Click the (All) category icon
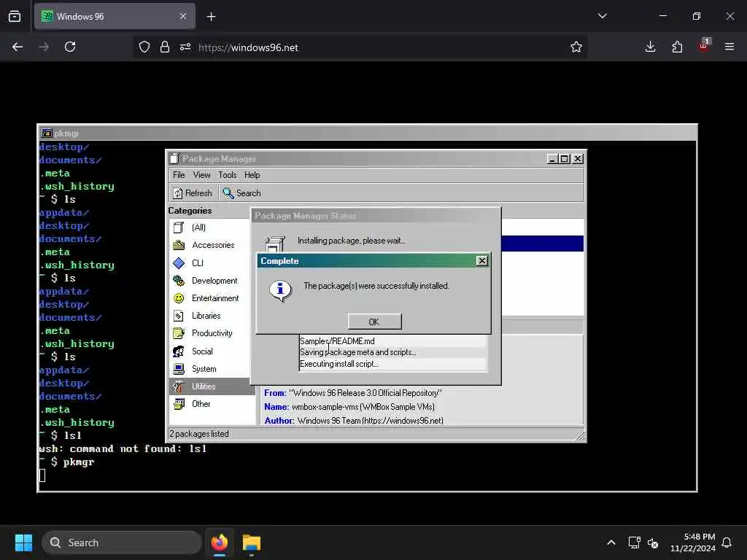The width and height of the screenshot is (747, 560). click(179, 227)
